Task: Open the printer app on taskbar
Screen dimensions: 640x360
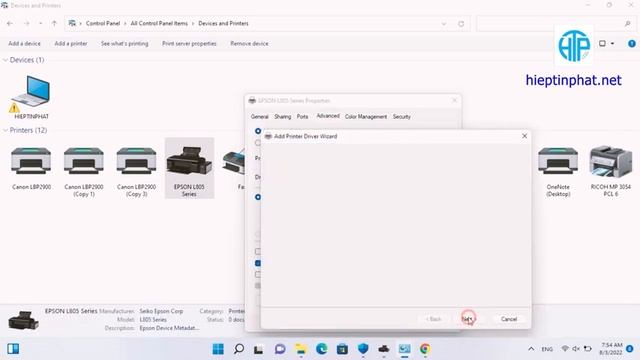Action: point(384,349)
